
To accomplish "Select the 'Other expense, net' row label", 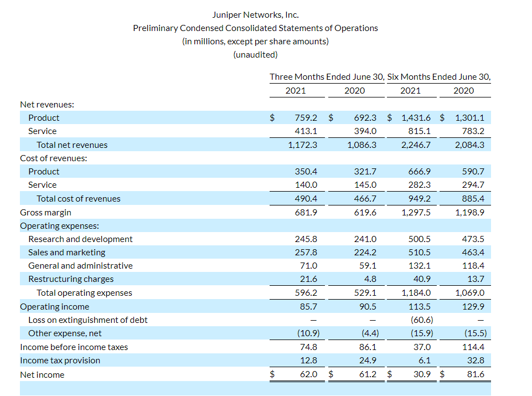I will point(65,333).
